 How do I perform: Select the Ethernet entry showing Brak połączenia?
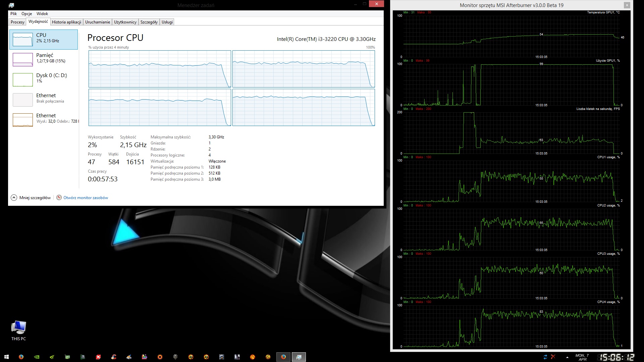click(x=44, y=100)
